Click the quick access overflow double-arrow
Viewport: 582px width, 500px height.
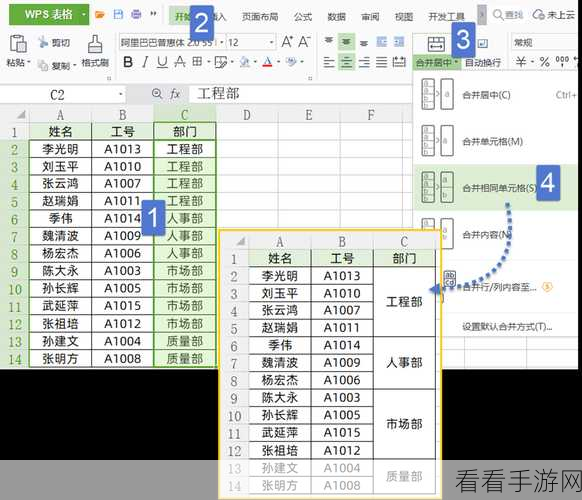pyautogui.click(x=153, y=14)
